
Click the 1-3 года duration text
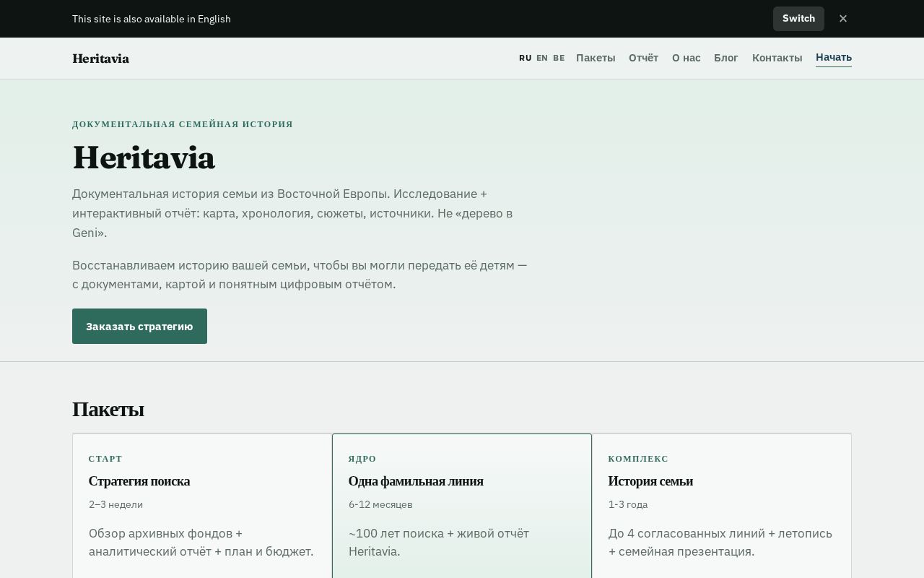click(628, 504)
